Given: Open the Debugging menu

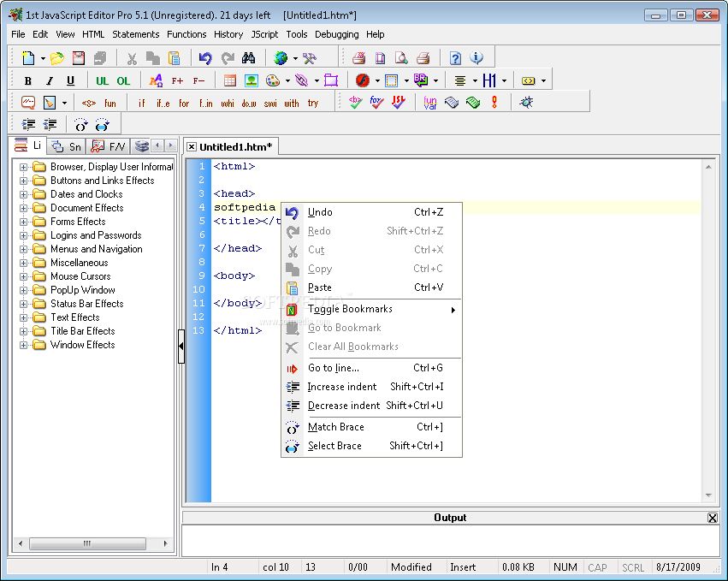Looking at the screenshot, I should pyautogui.click(x=337, y=34).
